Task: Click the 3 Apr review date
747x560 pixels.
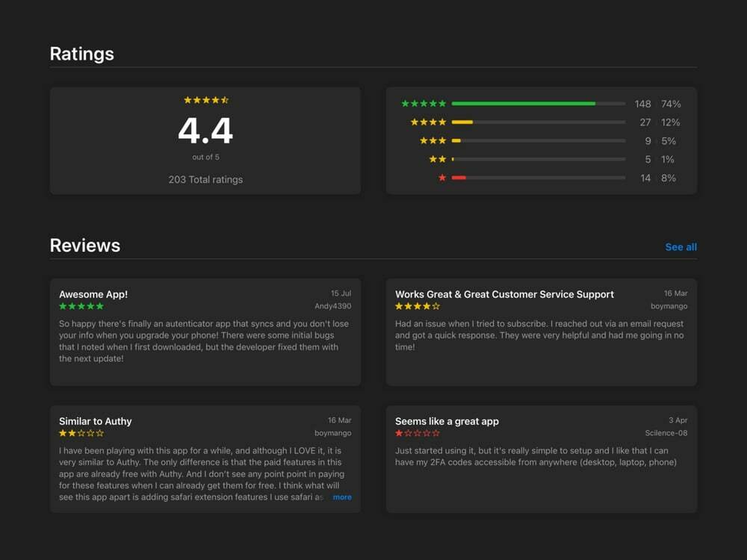Action: coord(678,420)
